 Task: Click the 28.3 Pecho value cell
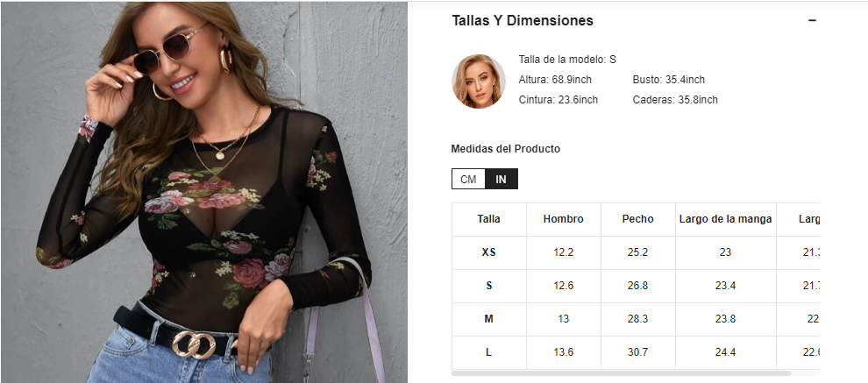click(x=637, y=319)
